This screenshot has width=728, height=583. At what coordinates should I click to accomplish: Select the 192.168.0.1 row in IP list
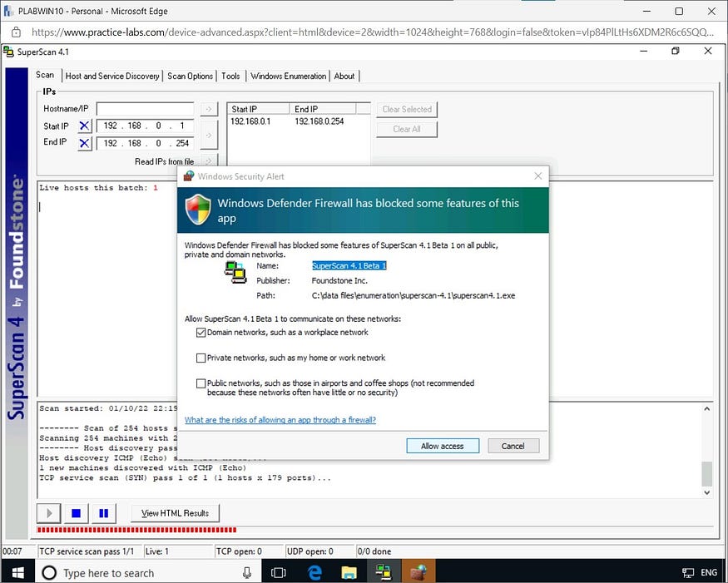tap(298, 121)
